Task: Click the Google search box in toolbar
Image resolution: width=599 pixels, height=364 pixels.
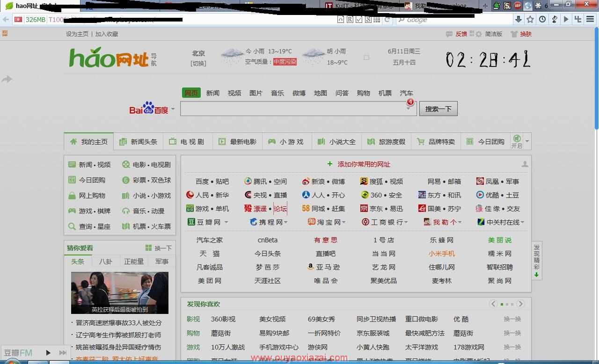Action: (454, 19)
